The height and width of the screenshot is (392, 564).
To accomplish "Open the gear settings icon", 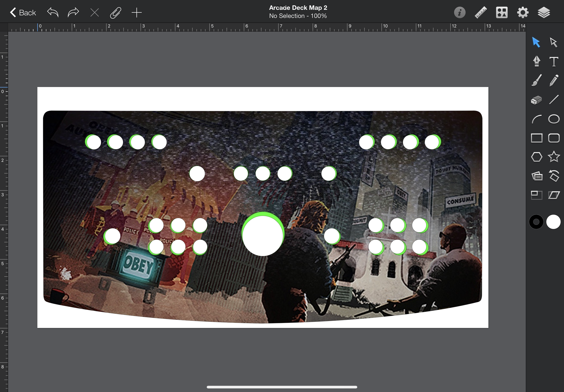I will pyautogui.click(x=523, y=12).
